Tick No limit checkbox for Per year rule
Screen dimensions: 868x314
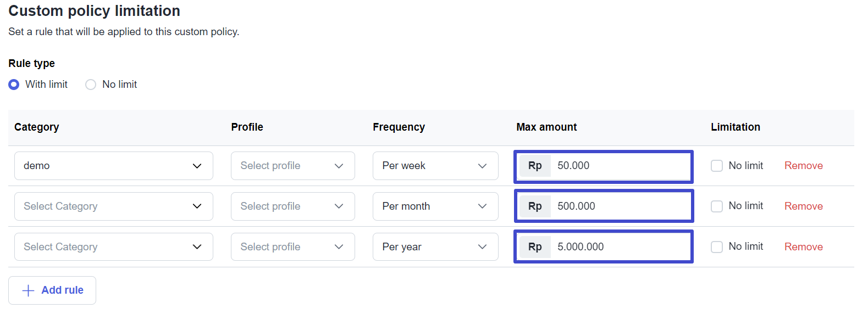pyautogui.click(x=717, y=247)
